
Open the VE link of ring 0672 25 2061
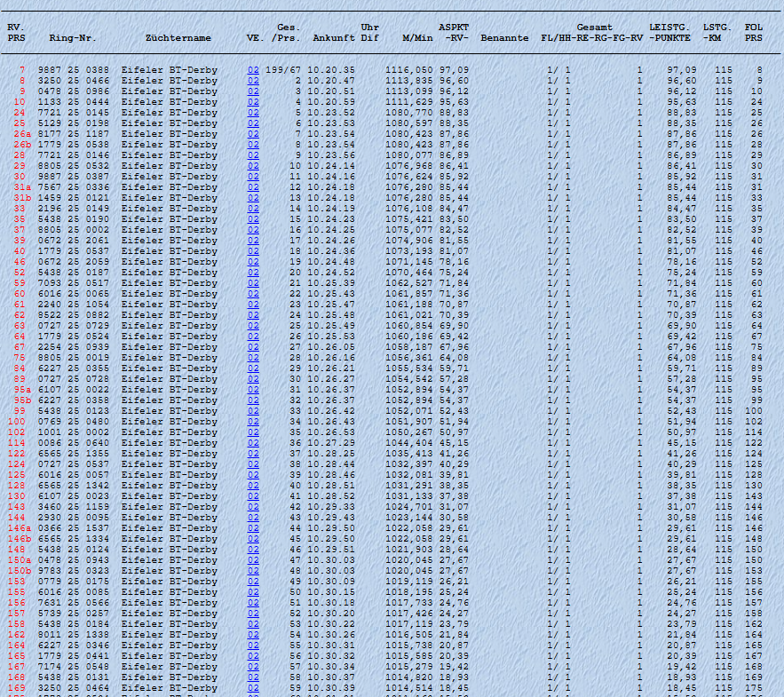(253, 241)
